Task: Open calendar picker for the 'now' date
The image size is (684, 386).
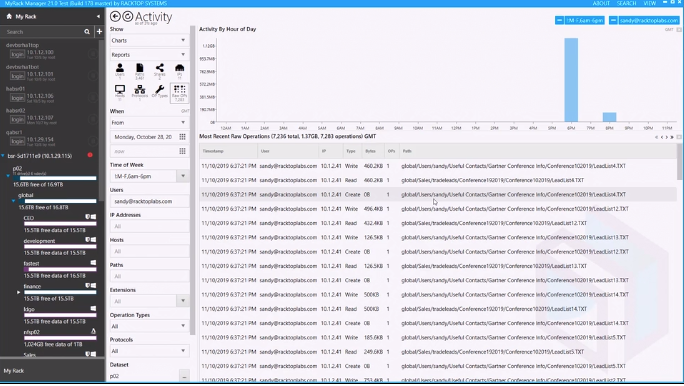Action: coord(182,151)
